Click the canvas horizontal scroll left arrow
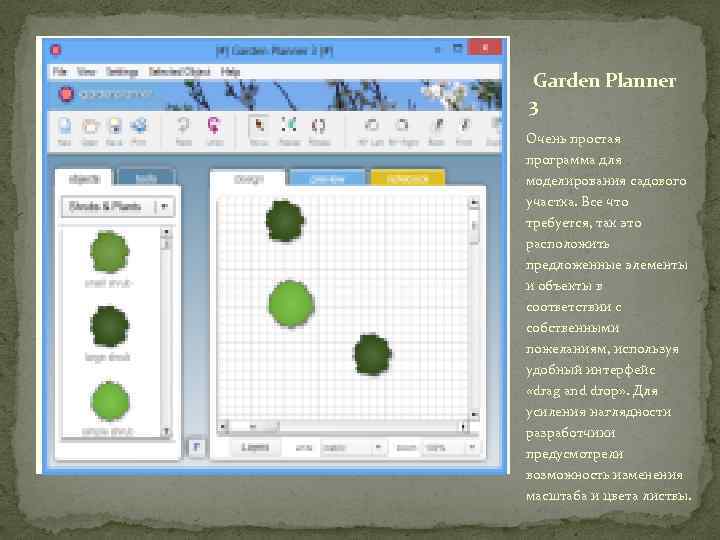This screenshot has height=540, width=720. (223, 427)
